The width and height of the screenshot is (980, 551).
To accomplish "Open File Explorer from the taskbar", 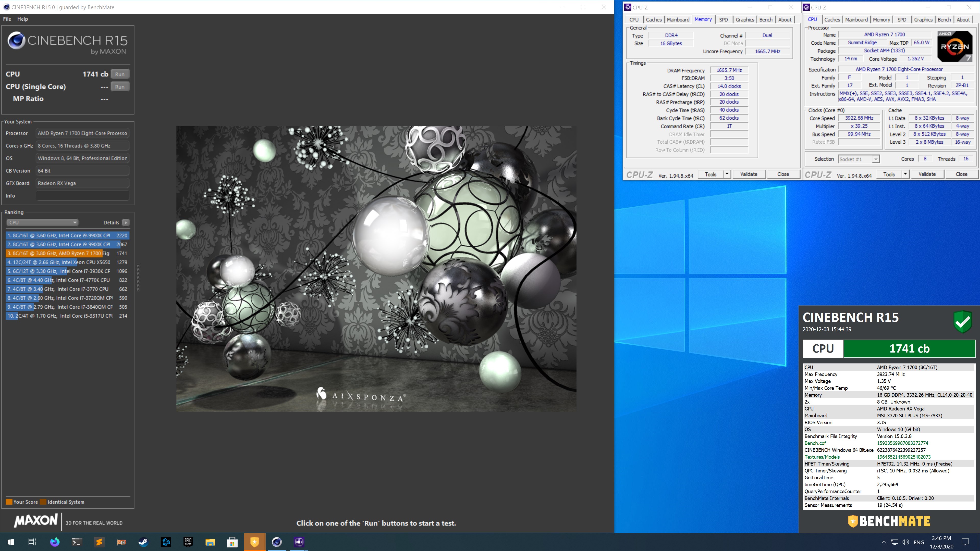I will pyautogui.click(x=210, y=542).
